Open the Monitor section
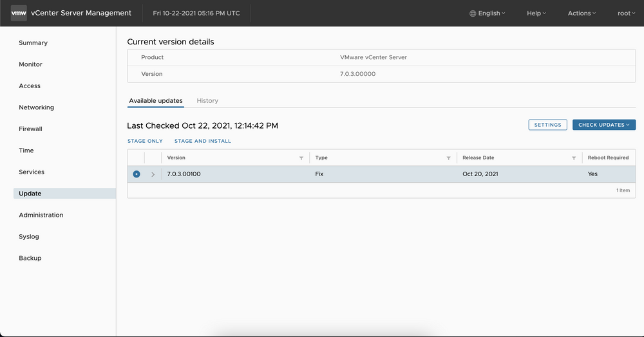The height and width of the screenshot is (337, 644). click(x=30, y=64)
